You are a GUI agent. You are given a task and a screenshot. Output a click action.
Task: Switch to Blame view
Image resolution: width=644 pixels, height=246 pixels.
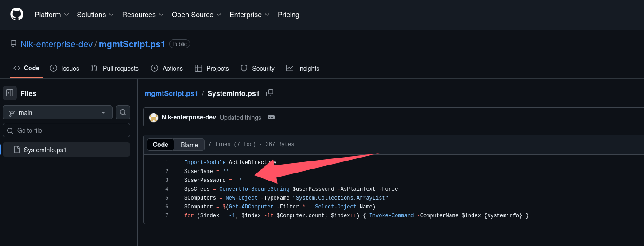[189, 145]
